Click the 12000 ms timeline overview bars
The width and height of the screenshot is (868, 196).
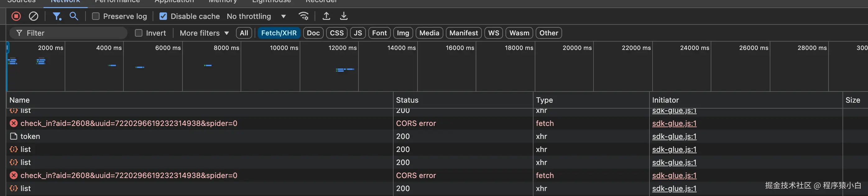(x=345, y=69)
